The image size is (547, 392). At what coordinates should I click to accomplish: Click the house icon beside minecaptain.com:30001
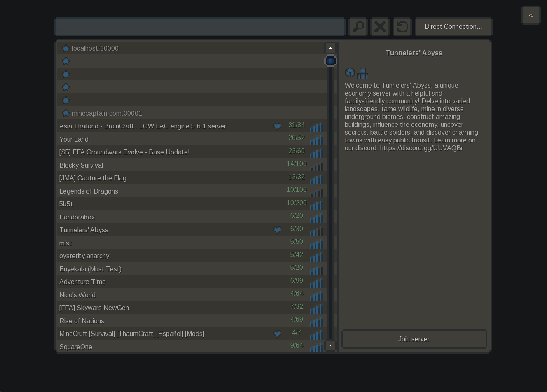point(66,113)
